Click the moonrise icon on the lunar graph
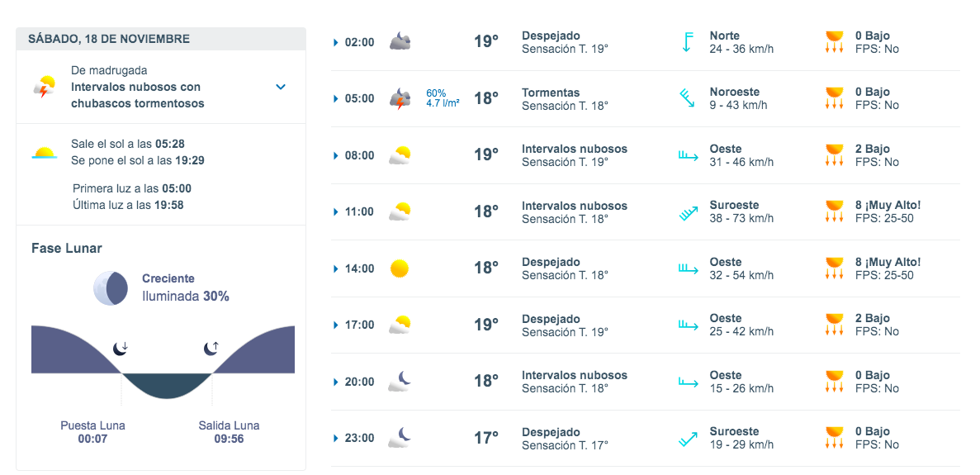The height and width of the screenshot is (475, 980). point(211,348)
